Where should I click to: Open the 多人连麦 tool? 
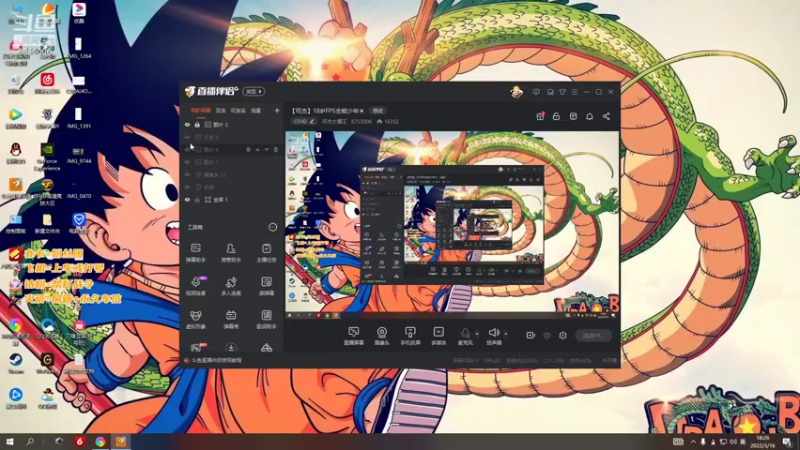(x=231, y=286)
